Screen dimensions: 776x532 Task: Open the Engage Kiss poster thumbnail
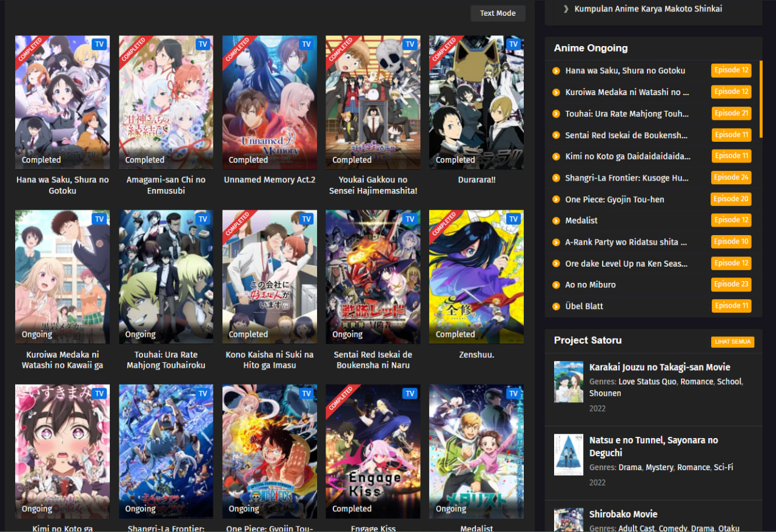[x=373, y=451]
